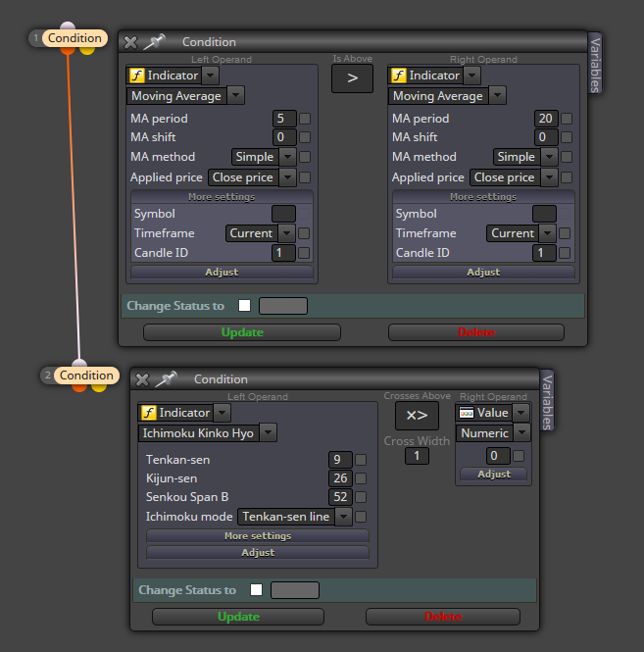
Task: Click the left operand Symbol field
Action: coord(283,214)
